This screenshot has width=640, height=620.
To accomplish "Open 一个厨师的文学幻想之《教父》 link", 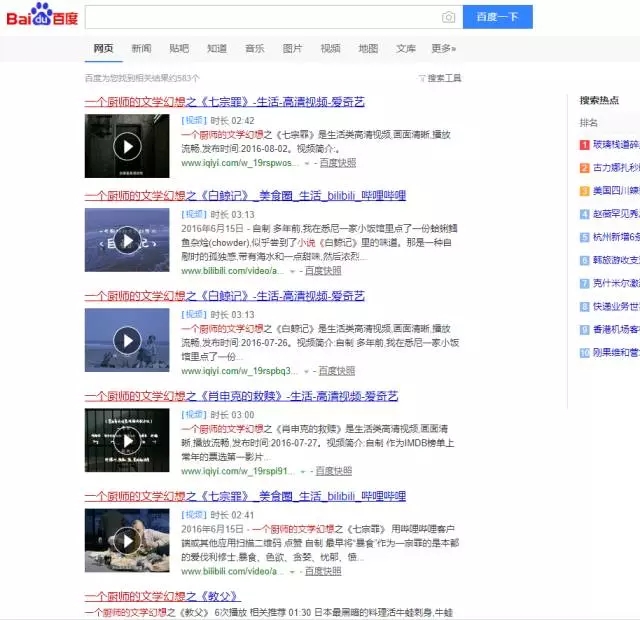I will (162, 596).
